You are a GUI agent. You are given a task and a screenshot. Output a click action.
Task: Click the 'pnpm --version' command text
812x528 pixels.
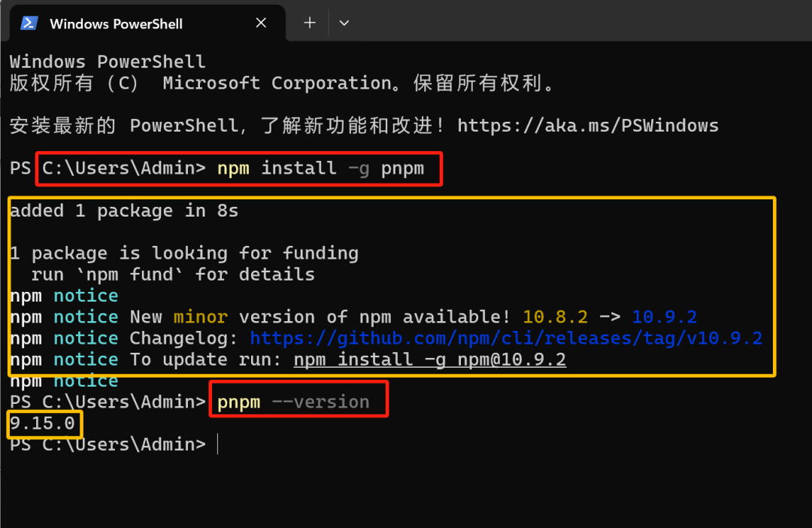tap(293, 402)
